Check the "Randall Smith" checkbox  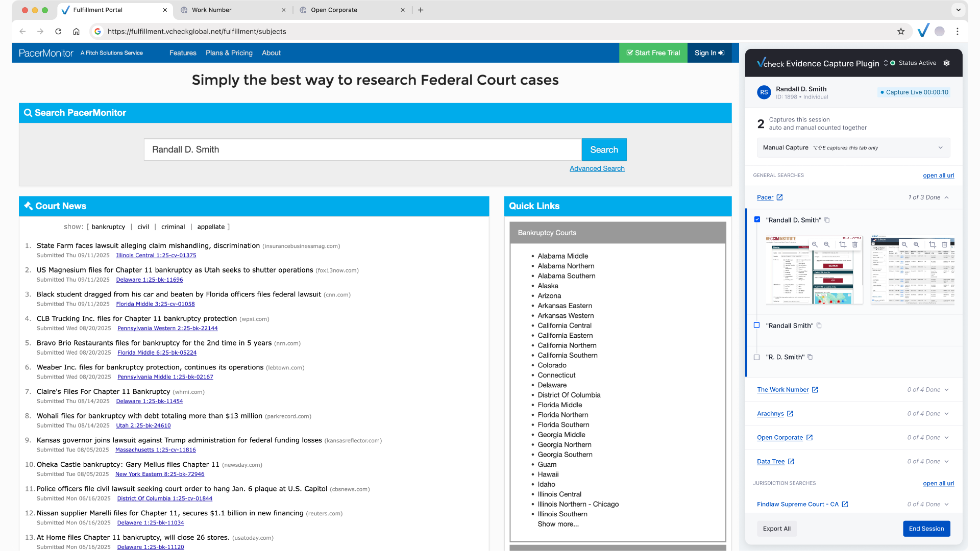point(757,325)
